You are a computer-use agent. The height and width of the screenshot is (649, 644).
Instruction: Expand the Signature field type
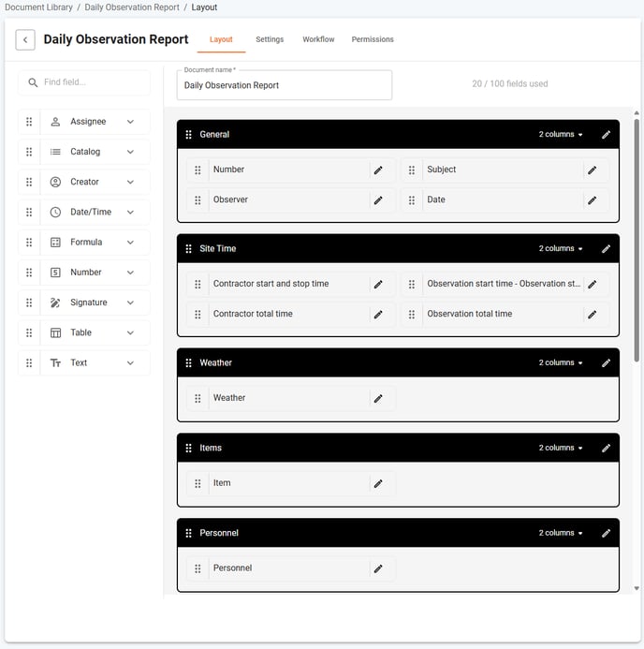coord(130,302)
